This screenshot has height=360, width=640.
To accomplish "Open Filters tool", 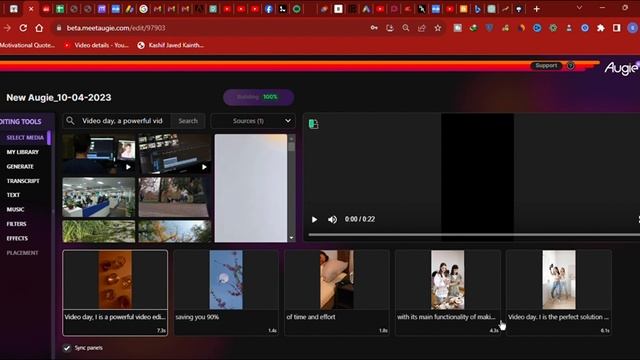I will [16, 224].
